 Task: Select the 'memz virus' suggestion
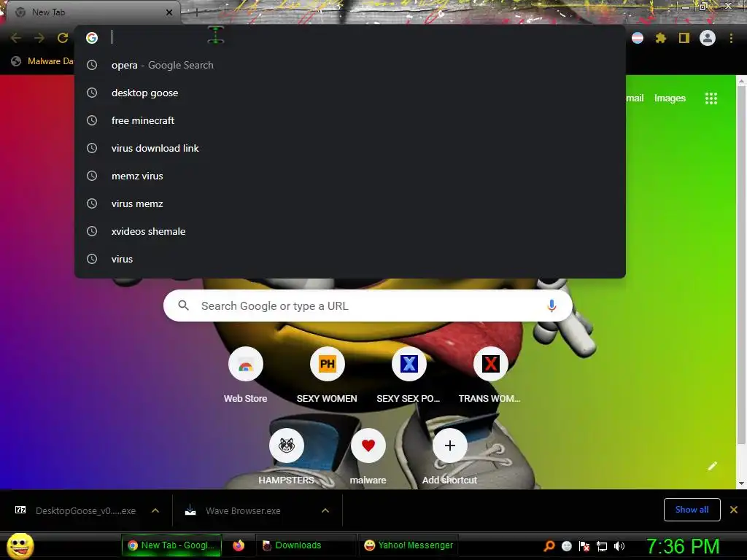(350, 176)
